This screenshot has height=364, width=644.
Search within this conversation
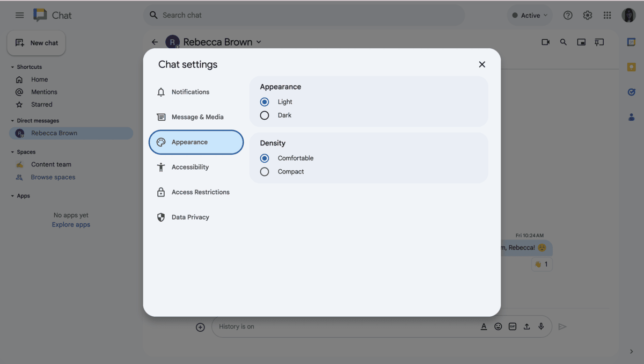tap(563, 41)
